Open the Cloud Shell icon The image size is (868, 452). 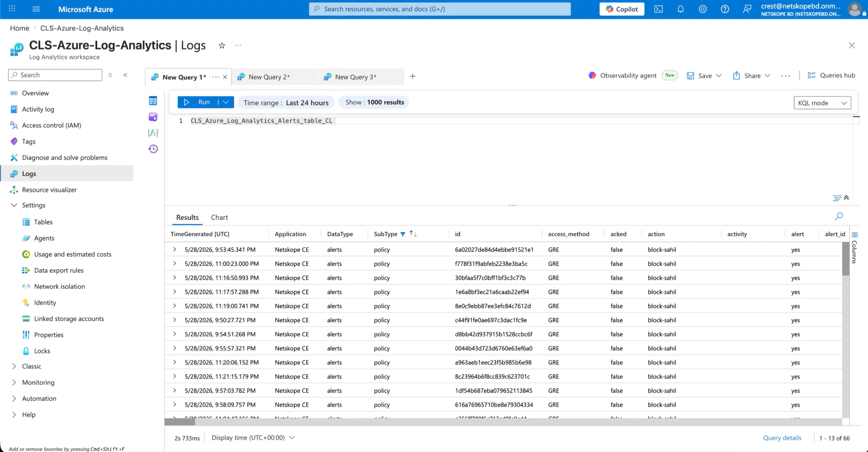pyautogui.click(x=659, y=9)
